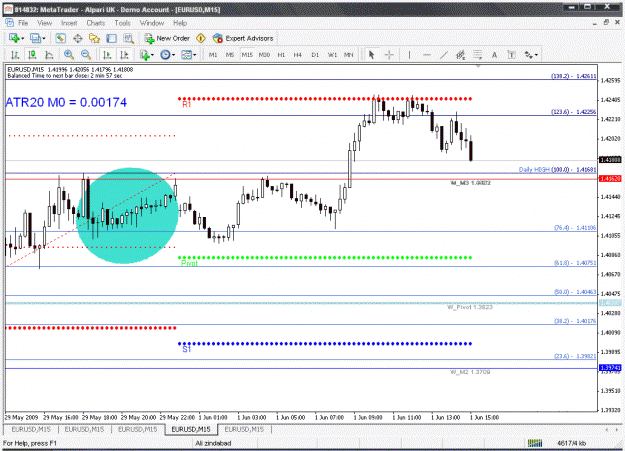Image resolution: width=625 pixels, height=451 pixels.
Task: Toggle Chart Shift from right edge
Action: coord(124,55)
